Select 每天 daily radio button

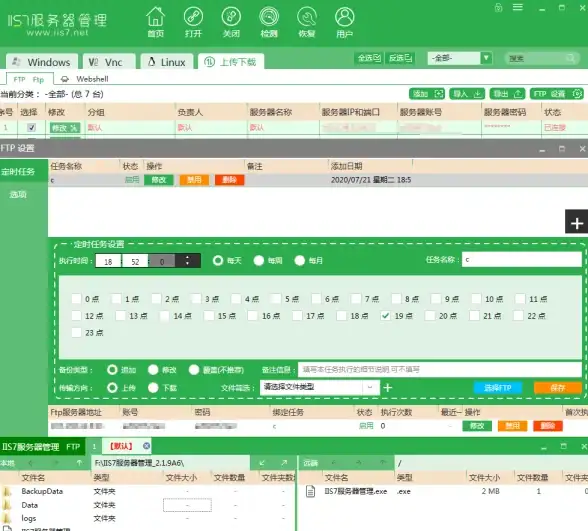(x=218, y=260)
